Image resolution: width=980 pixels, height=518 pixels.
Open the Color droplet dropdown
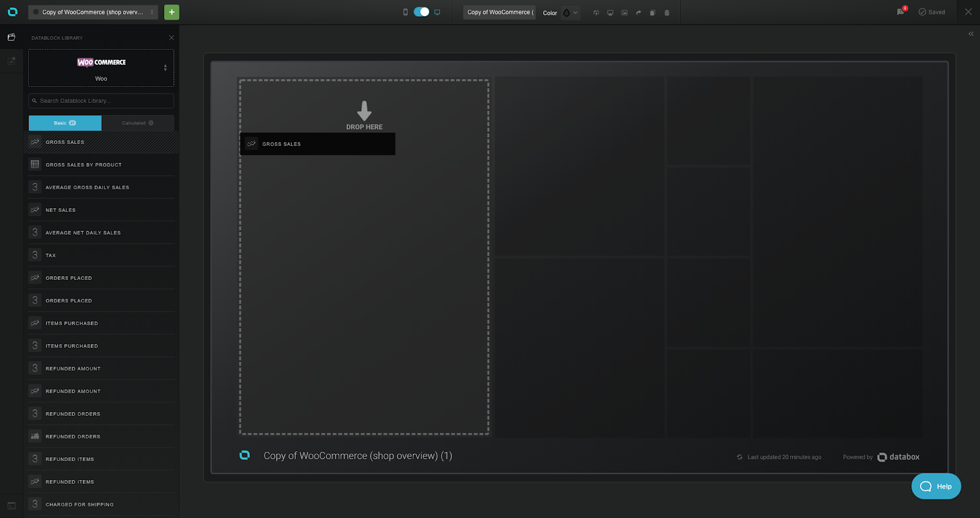point(570,12)
